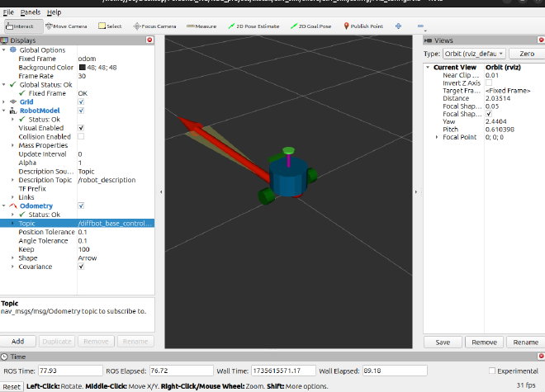
Task: Click the Description Topic value /robot_description
Action: [107, 180]
